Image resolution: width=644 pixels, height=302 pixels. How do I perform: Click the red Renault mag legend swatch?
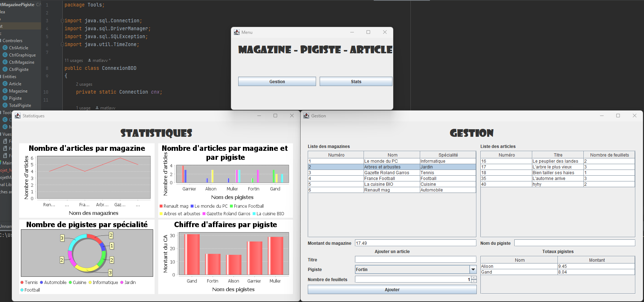click(161, 206)
